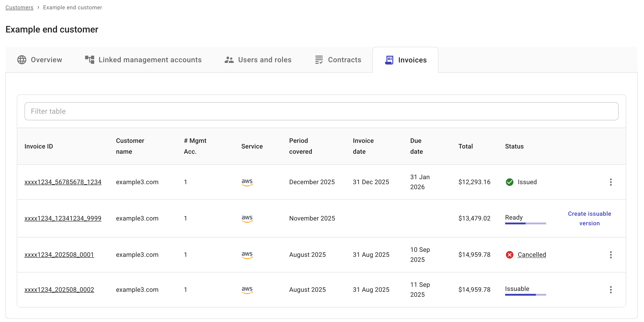Open the actions menu for the cancelled invoice
644x322 pixels.
click(x=611, y=255)
